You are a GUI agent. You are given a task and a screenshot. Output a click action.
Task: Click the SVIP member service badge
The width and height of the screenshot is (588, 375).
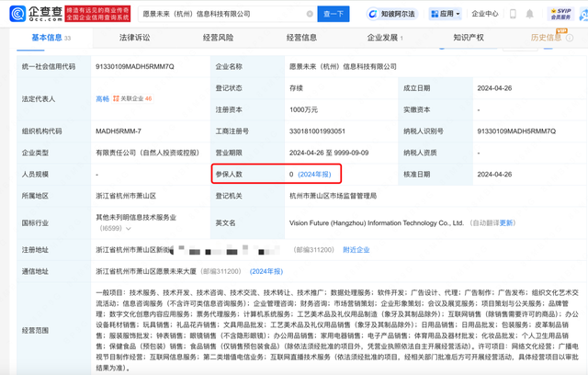(x=560, y=15)
